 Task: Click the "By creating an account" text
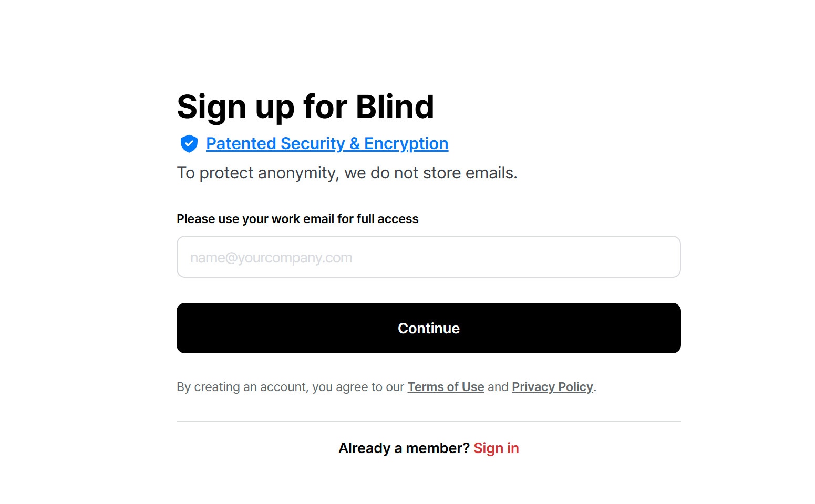click(290, 387)
